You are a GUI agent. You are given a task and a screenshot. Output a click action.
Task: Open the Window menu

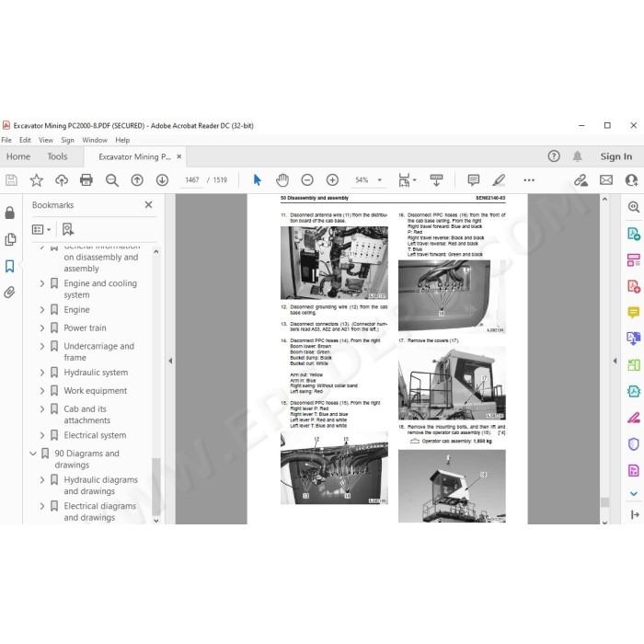95,140
